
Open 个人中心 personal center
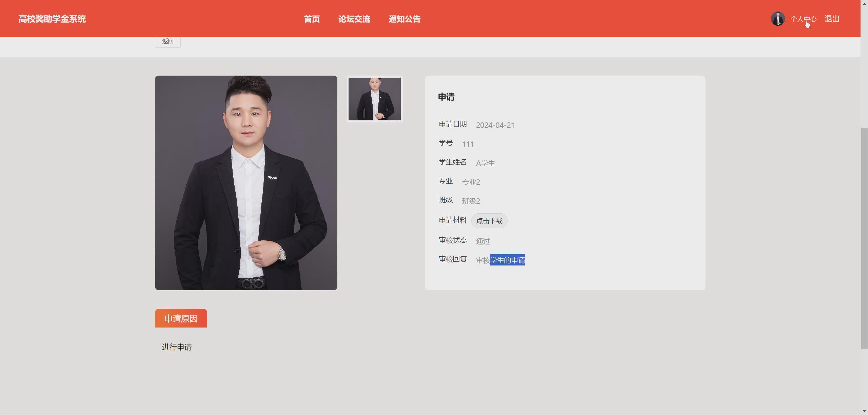(x=803, y=19)
